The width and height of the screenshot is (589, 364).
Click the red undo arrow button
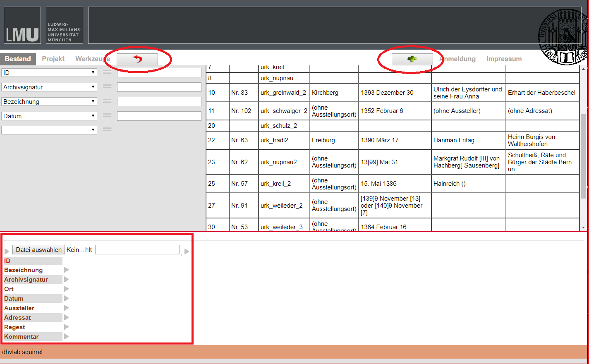point(137,59)
